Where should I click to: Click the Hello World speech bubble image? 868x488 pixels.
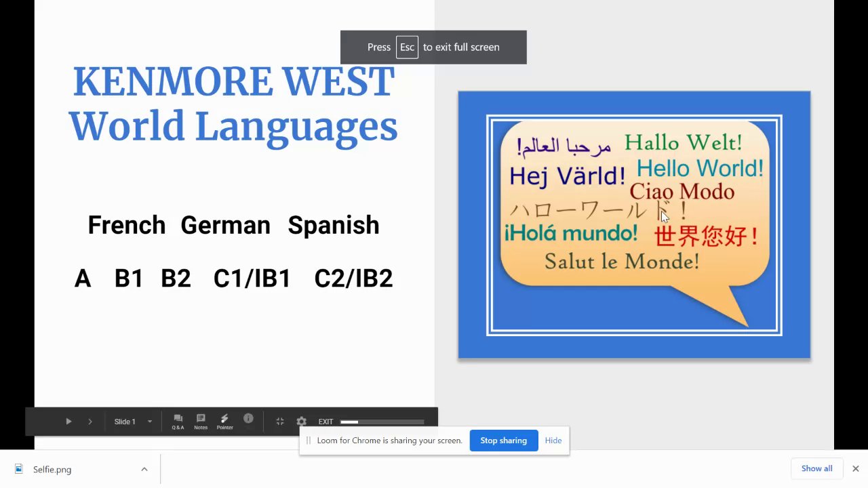634,225
